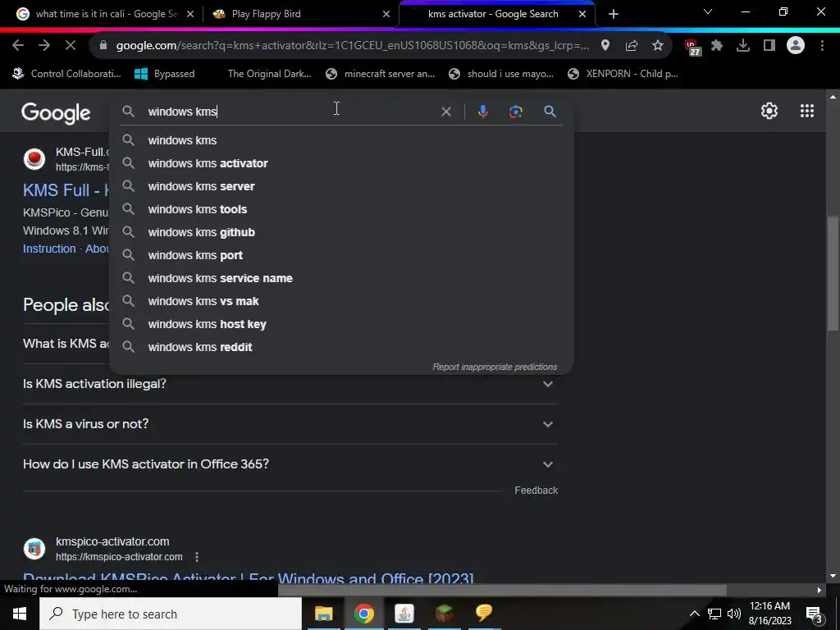This screenshot has height=630, width=840.
Task: Click the Feedback link below questions
Action: click(536, 491)
